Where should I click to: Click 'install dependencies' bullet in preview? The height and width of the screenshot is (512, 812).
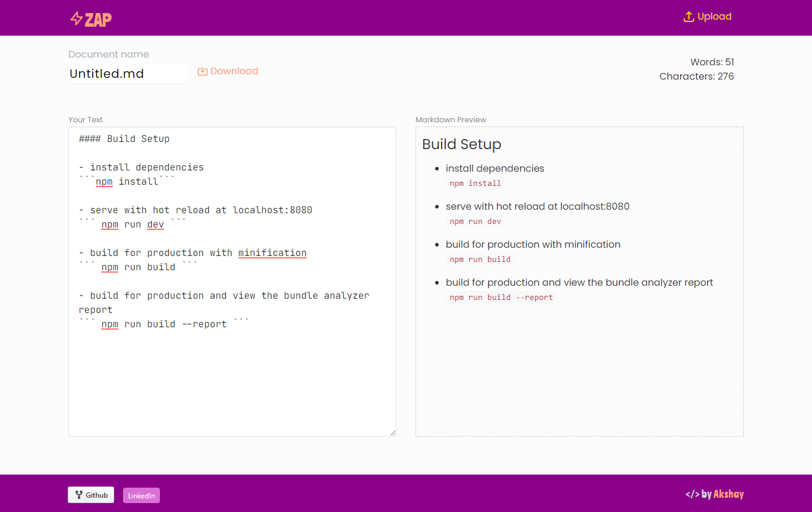(x=495, y=169)
